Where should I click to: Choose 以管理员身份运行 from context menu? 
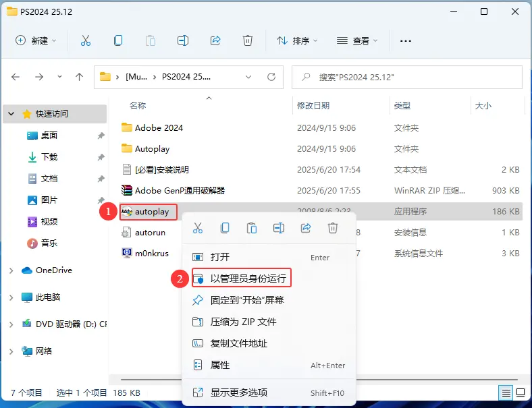point(248,278)
